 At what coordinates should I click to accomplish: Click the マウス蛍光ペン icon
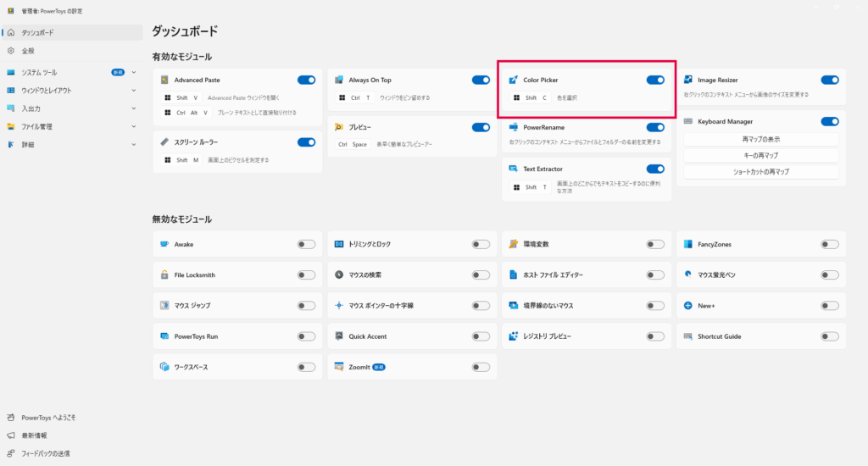[688, 275]
